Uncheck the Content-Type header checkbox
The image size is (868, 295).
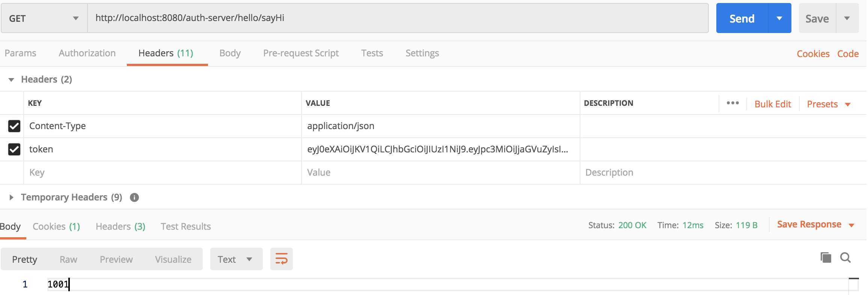point(14,126)
